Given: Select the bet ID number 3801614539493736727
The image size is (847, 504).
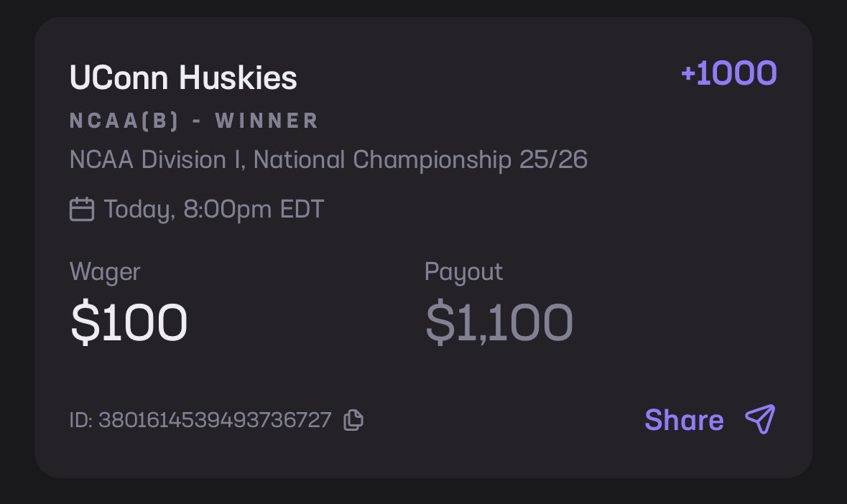Looking at the screenshot, I should 215,420.
